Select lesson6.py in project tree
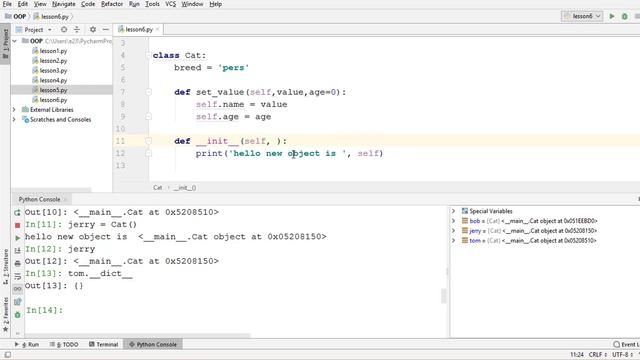Image resolution: width=640 pixels, height=360 pixels. [x=53, y=100]
